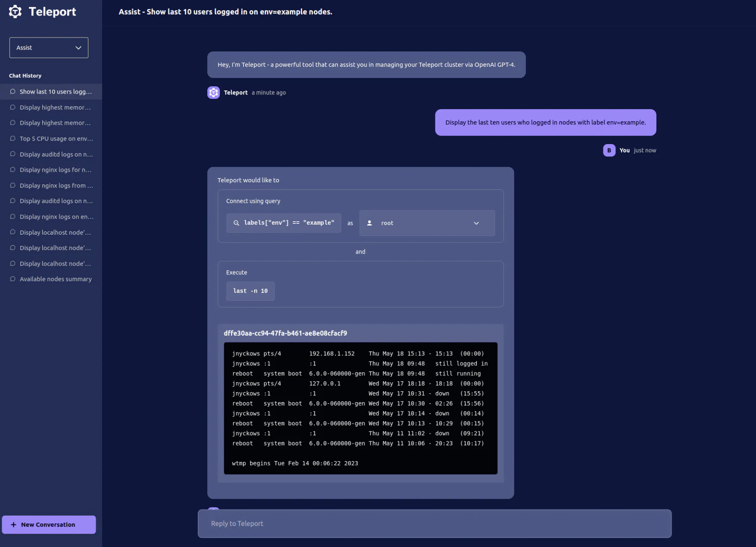
Task: Open 'Top 5 CPU usage on env…' conversation
Action: point(51,138)
